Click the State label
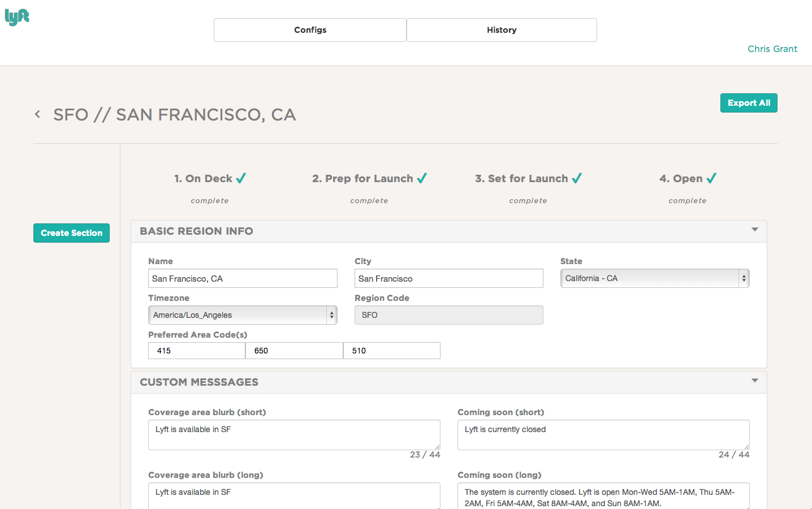The height and width of the screenshot is (509, 812). [x=571, y=261]
